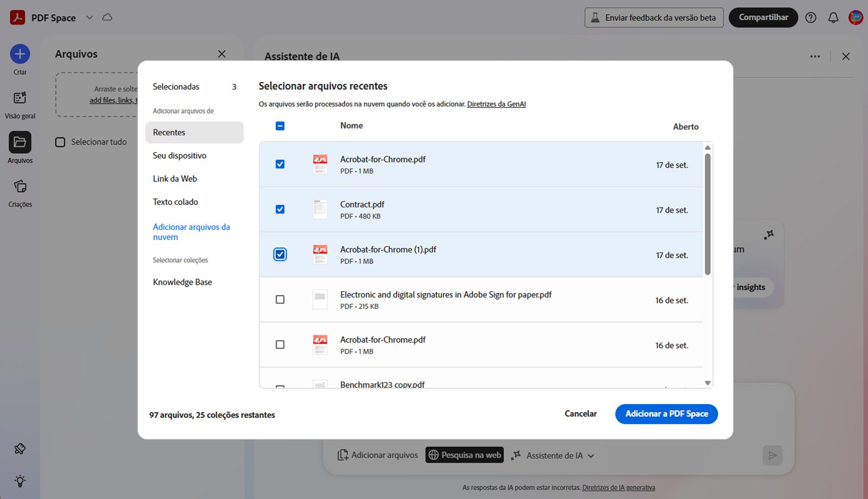Check Acrobat-for-Chrome.pdf from 16 de set.
The image size is (868, 499).
tap(280, 345)
